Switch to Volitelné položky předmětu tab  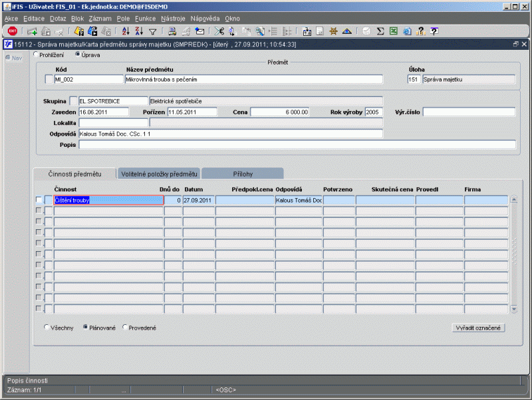click(x=159, y=174)
